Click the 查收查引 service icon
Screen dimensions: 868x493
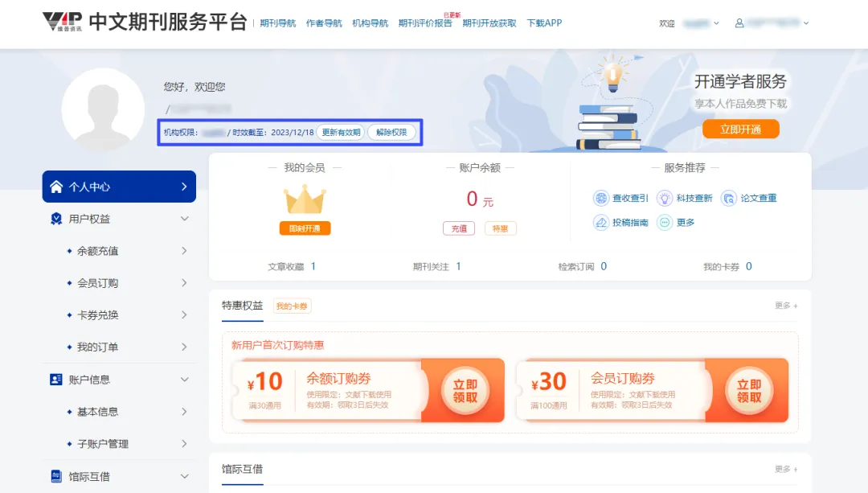coord(601,198)
